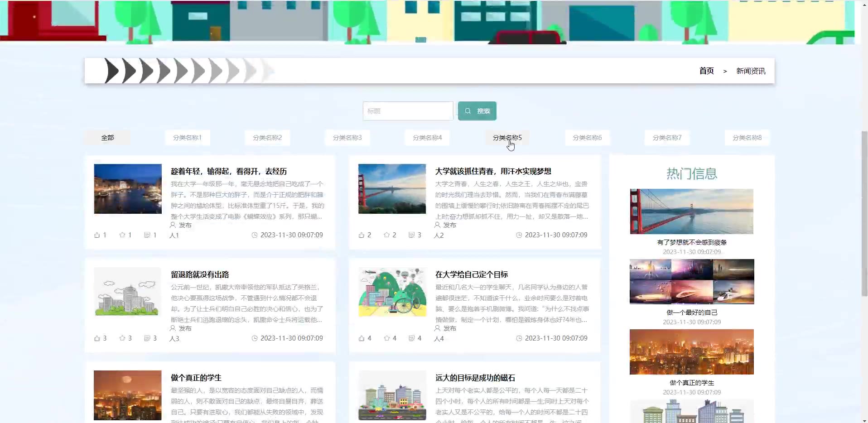The width and height of the screenshot is (868, 423).
Task: Select the 分类名称8 category tab
Action: (x=747, y=138)
